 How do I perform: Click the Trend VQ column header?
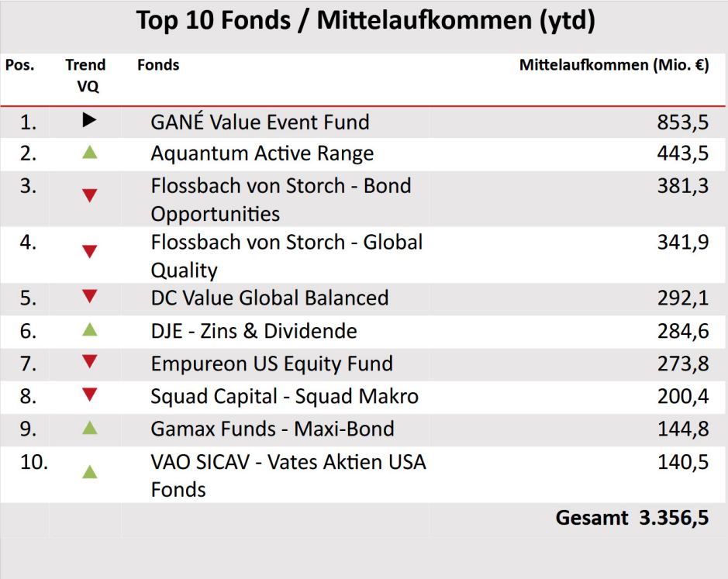[86, 76]
